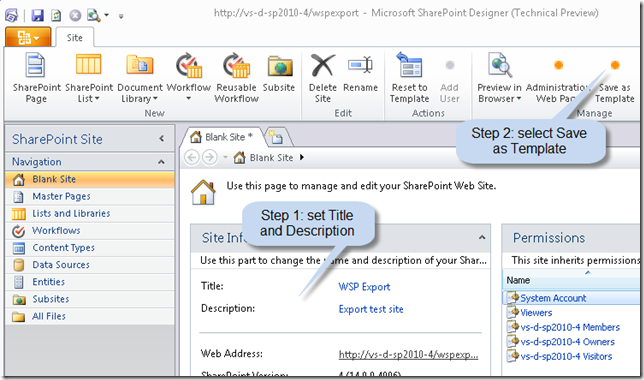Screen dimensions: 644x380
Task: Open the preview icon's dropdown arrow in quick access toolbar
Action: pyautogui.click(x=106, y=16)
